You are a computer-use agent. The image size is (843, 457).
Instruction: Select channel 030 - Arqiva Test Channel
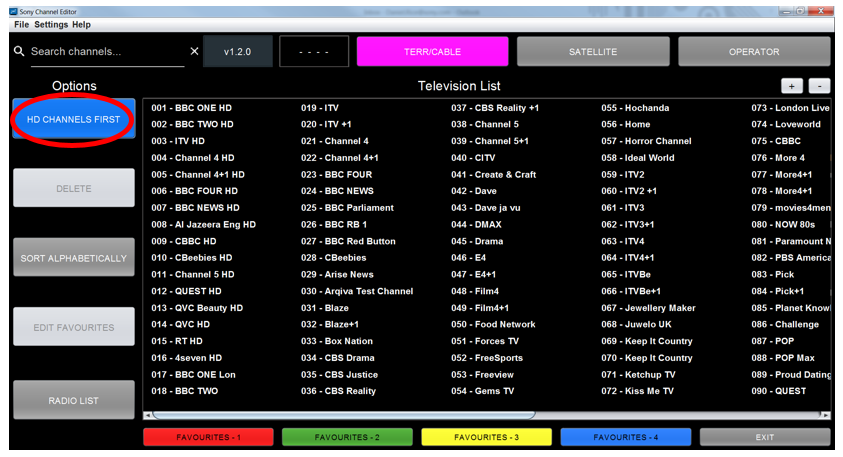click(x=357, y=291)
